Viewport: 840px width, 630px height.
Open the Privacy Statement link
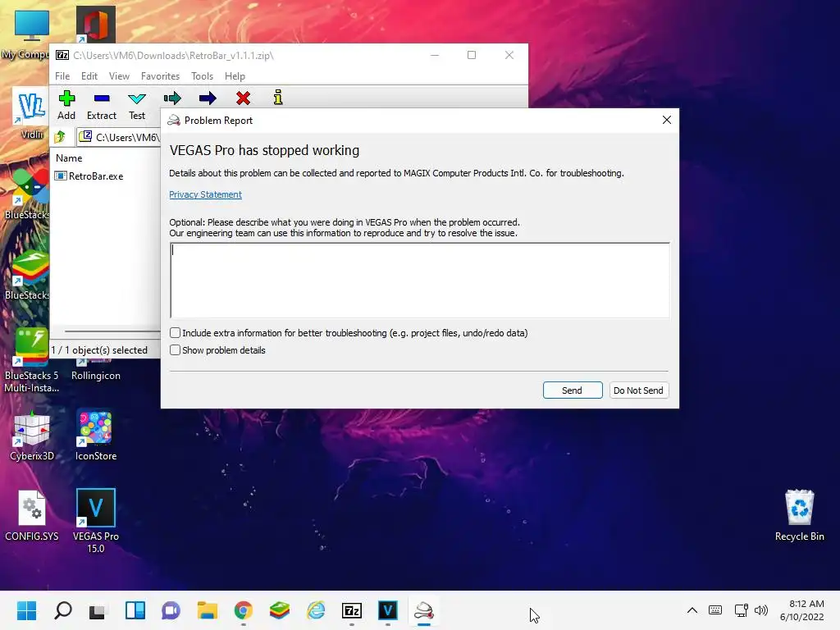205,194
